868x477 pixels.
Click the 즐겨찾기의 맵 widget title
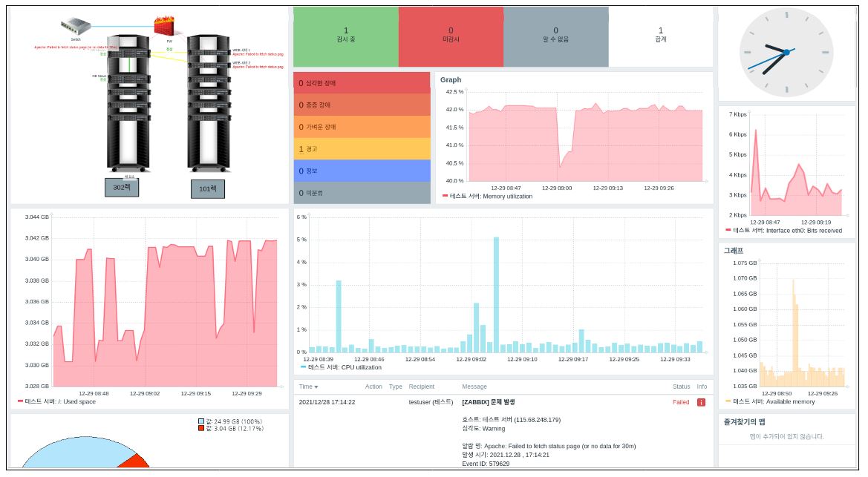[744, 421]
